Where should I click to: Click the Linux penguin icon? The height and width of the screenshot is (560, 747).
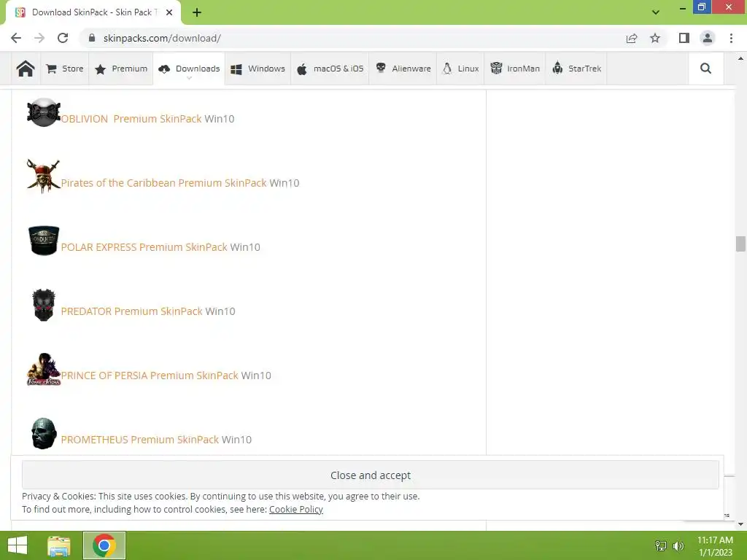point(447,69)
